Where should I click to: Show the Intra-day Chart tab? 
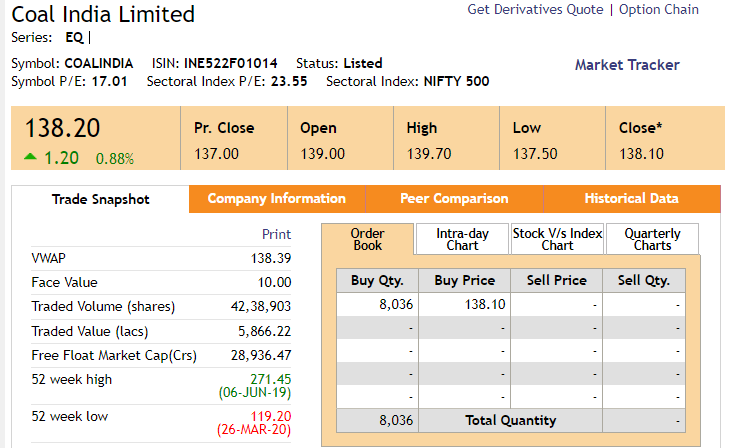(462, 239)
